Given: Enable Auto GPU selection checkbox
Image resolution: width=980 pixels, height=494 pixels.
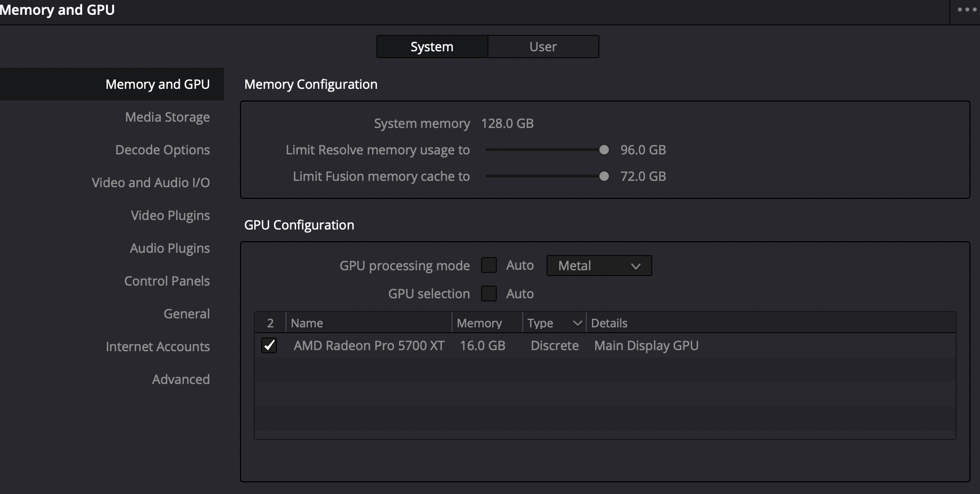Looking at the screenshot, I should 489,294.
